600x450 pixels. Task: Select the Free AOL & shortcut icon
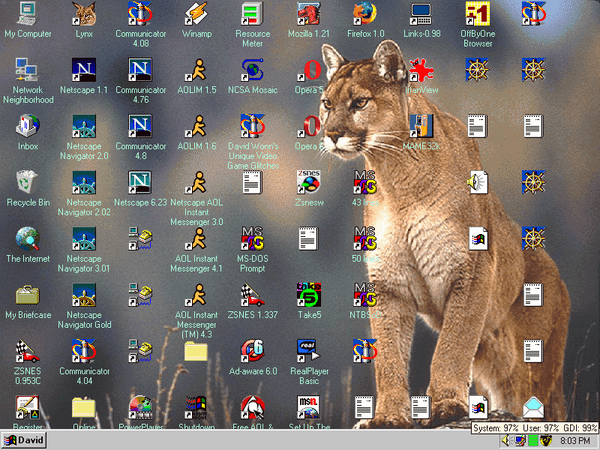coord(253,408)
